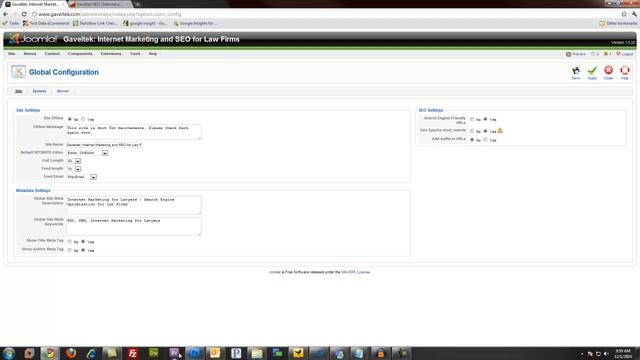Viewport: 640px width, 360px height.
Task: Click the Global Site Meta Description box
Action: pyautogui.click(x=133, y=205)
